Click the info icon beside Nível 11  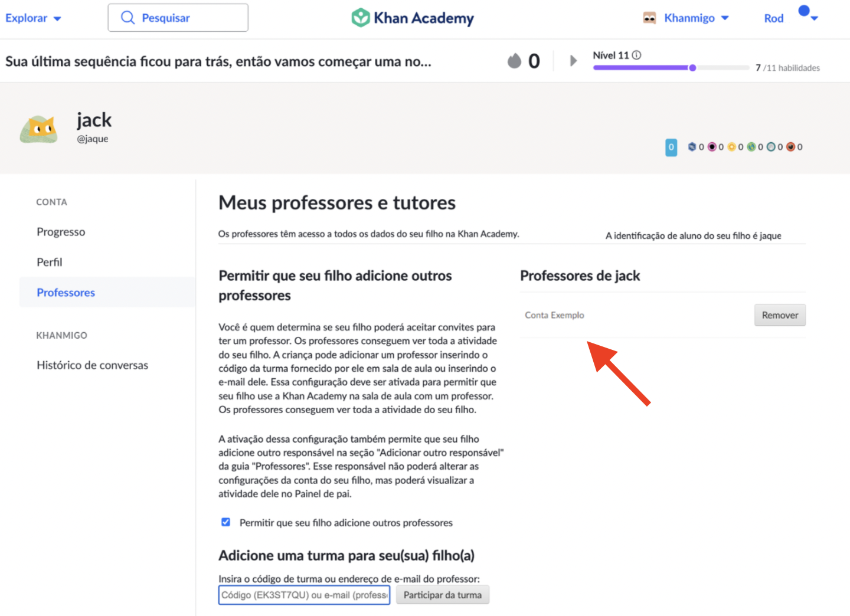(636, 55)
